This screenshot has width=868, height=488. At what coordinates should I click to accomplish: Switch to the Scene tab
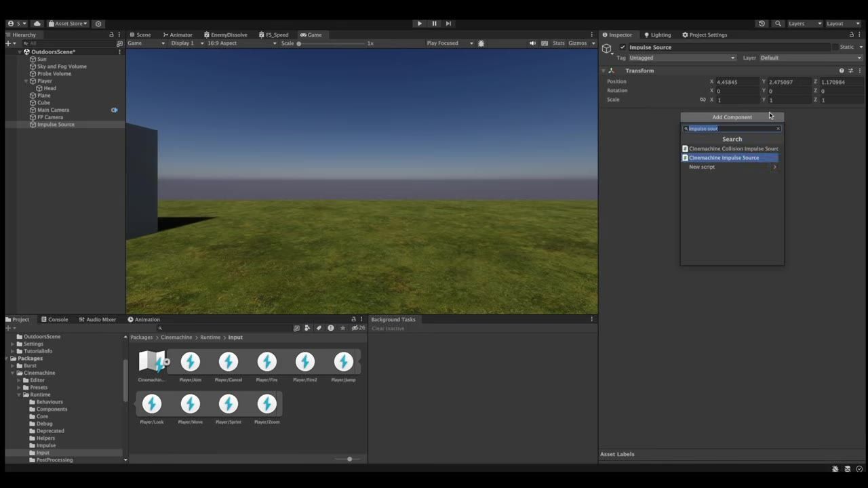click(140, 35)
